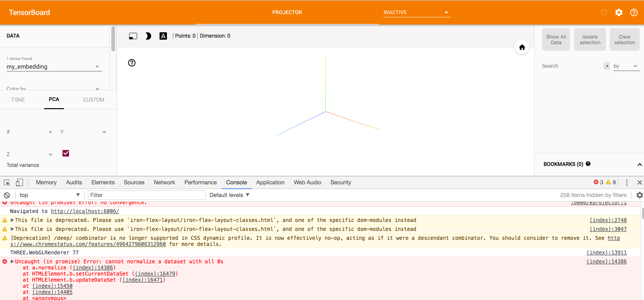Open the Default levels dropdown
This screenshot has width=644, height=300.
(x=229, y=195)
